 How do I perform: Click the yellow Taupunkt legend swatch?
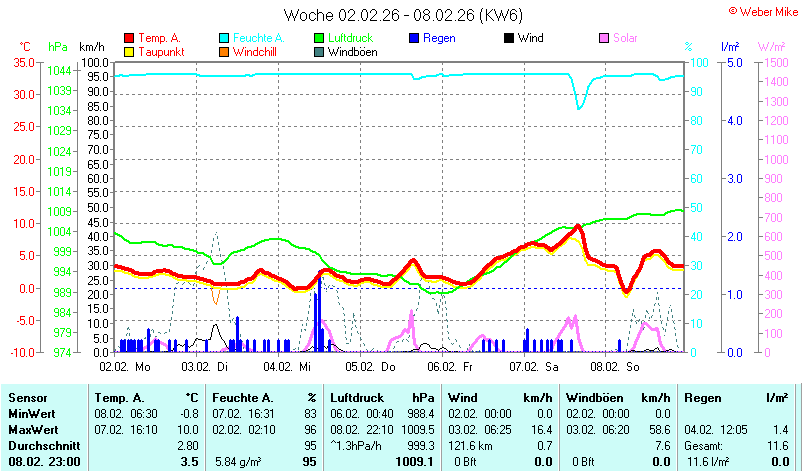(x=129, y=52)
